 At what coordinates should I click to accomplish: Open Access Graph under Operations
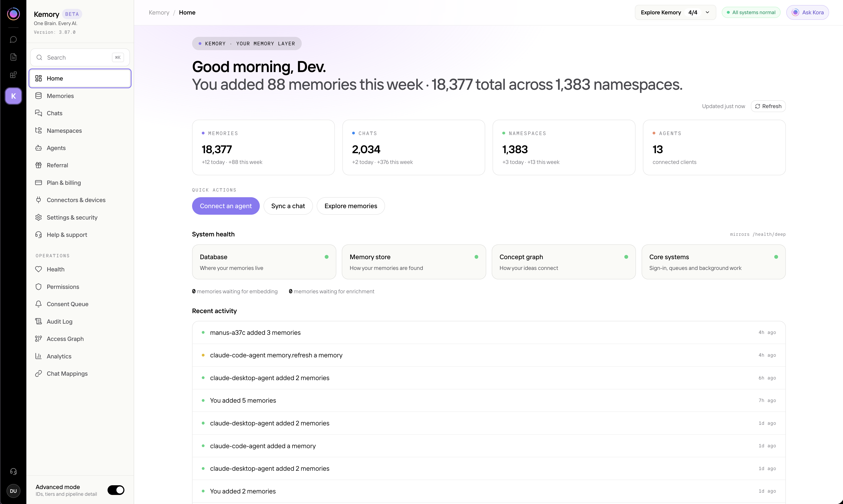click(80, 339)
